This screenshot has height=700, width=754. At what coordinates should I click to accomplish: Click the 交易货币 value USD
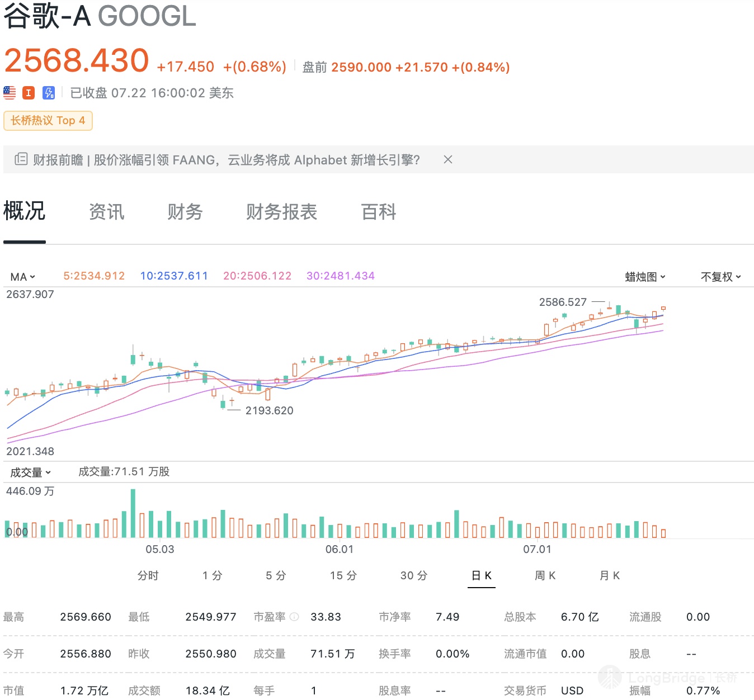click(x=572, y=690)
